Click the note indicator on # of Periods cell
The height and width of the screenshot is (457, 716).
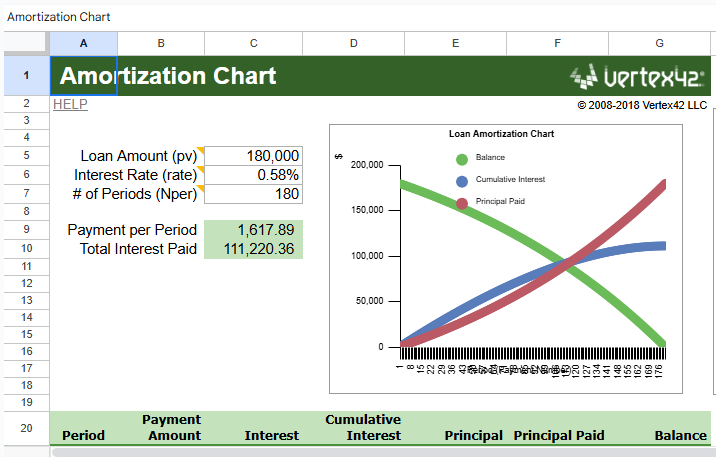pyautogui.click(x=199, y=188)
